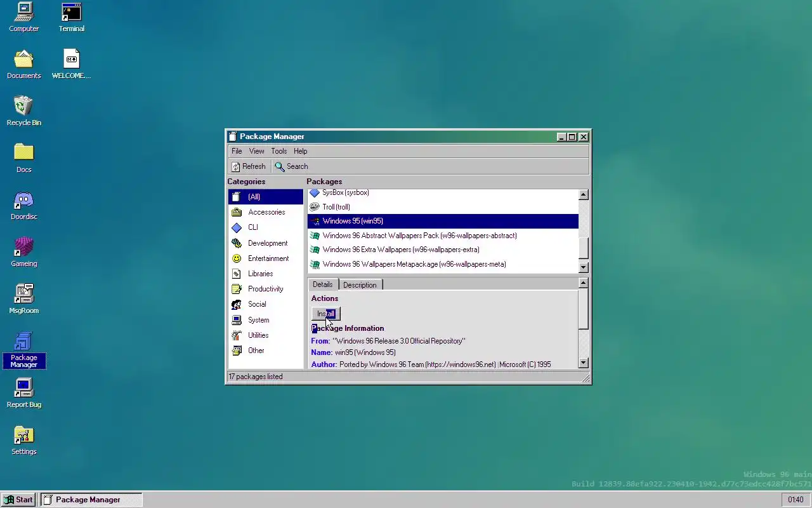Switch to the Description tab

pyautogui.click(x=360, y=284)
